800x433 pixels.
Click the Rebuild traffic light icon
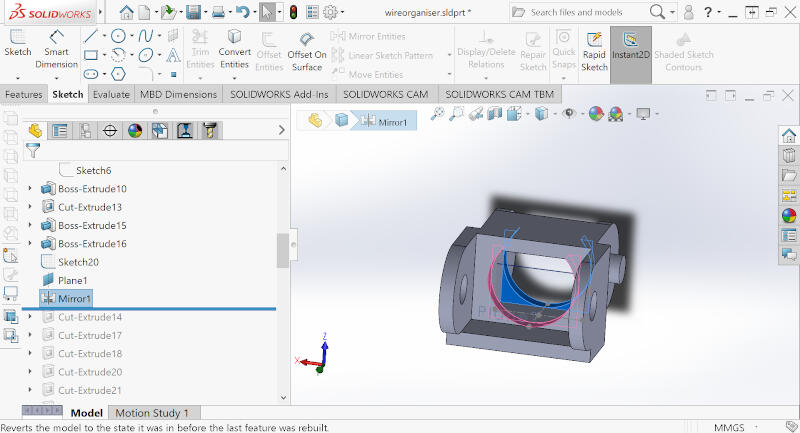[293, 12]
